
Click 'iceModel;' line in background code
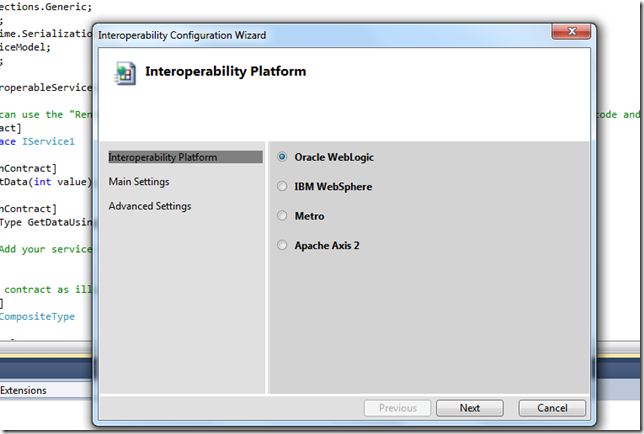point(25,47)
